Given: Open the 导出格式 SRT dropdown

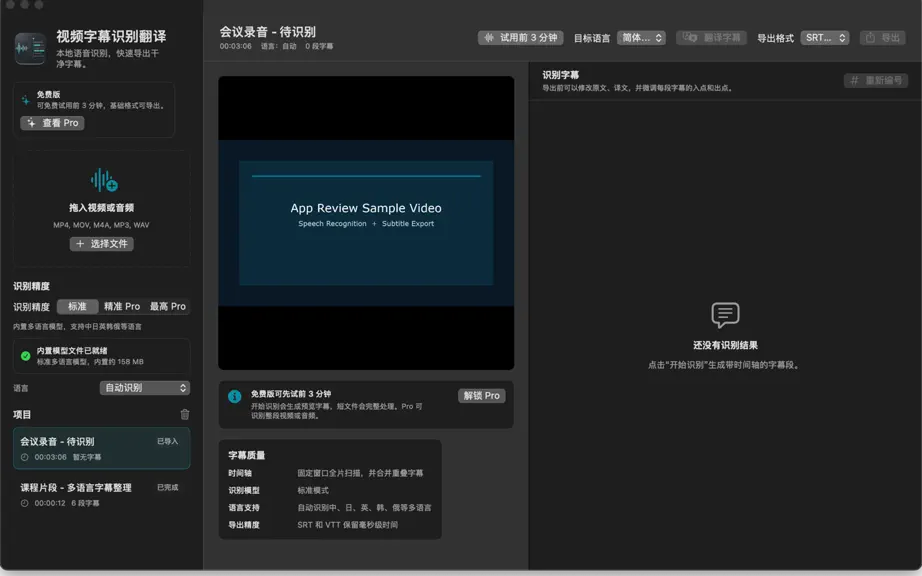Looking at the screenshot, I should tap(825, 38).
